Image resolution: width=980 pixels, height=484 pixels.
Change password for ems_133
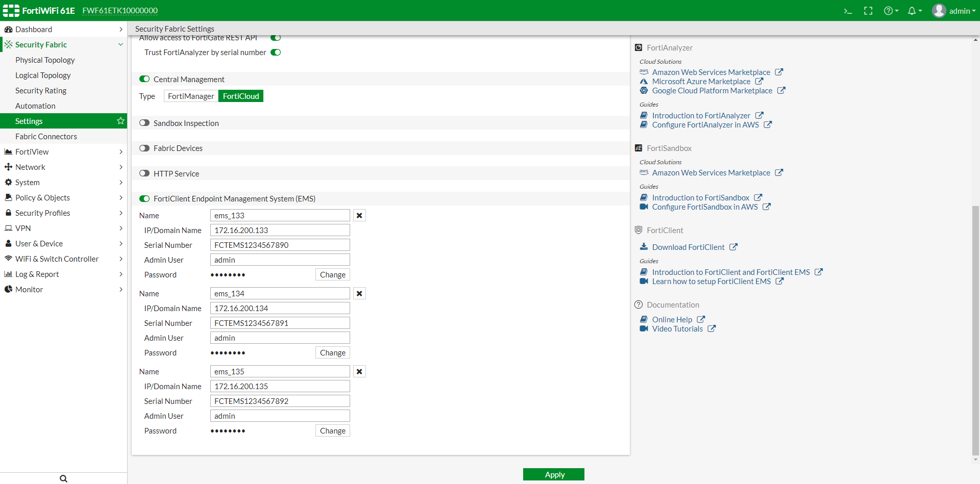tap(332, 274)
